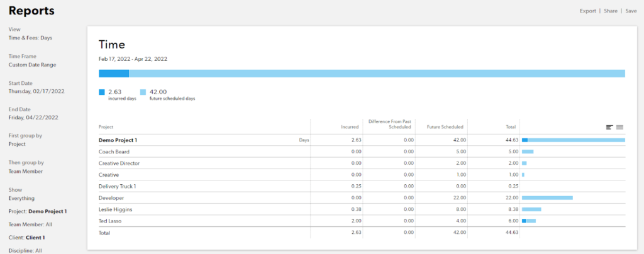The width and height of the screenshot is (644, 254).
Task: Click the date range Feb 17, 2022 - Apr 22, 2022
Action: (x=133, y=59)
